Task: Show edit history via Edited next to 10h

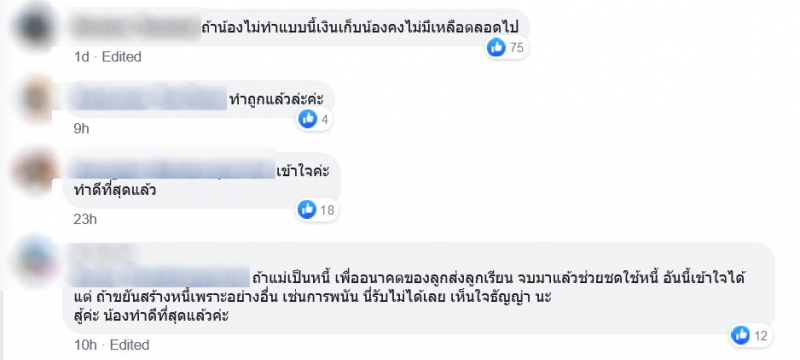Action: pos(130,345)
